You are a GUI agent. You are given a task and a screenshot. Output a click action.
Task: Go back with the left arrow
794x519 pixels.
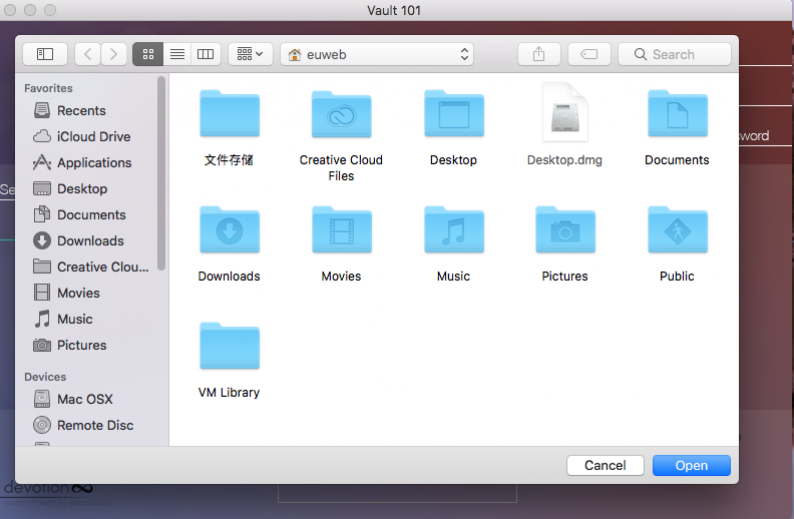pyautogui.click(x=88, y=54)
